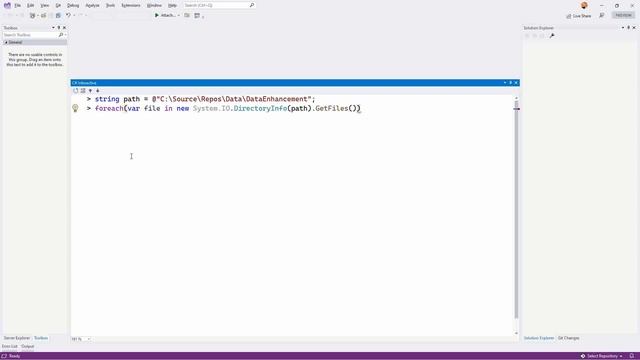Click the New Project toolbar icon
This screenshot has width=640, height=360.
(33, 16)
